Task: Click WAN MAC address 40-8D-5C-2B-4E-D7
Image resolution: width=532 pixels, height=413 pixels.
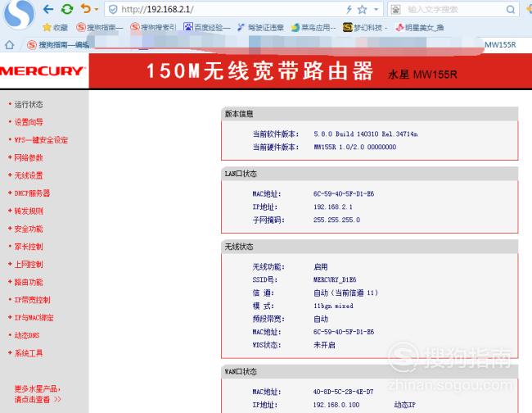Action: [x=343, y=392]
